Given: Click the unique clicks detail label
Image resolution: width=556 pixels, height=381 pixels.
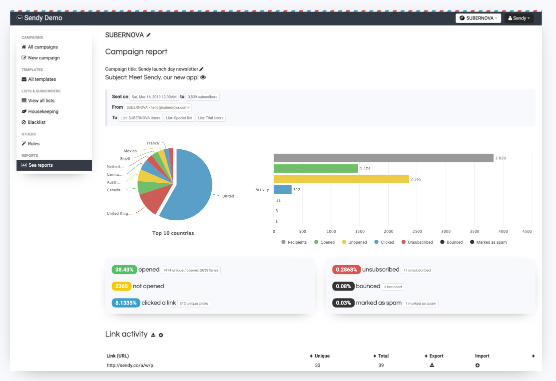Looking at the screenshot, I should click(x=194, y=304).
